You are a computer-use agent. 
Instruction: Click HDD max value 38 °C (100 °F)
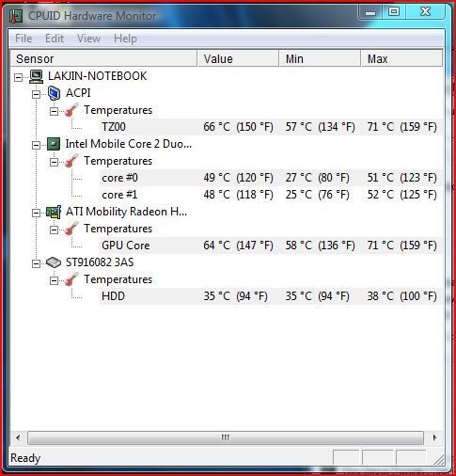[x=401, y=296]
